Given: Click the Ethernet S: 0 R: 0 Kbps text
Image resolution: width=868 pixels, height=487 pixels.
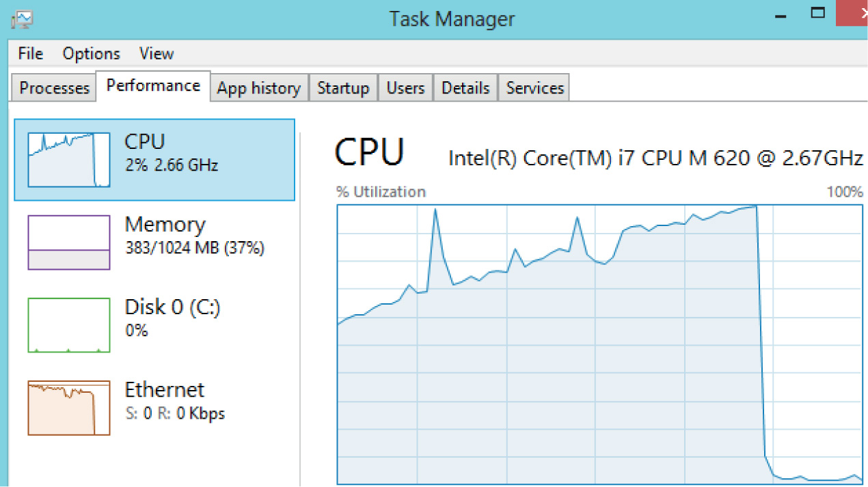Looking at the screenshot, I should coord(174,413).
